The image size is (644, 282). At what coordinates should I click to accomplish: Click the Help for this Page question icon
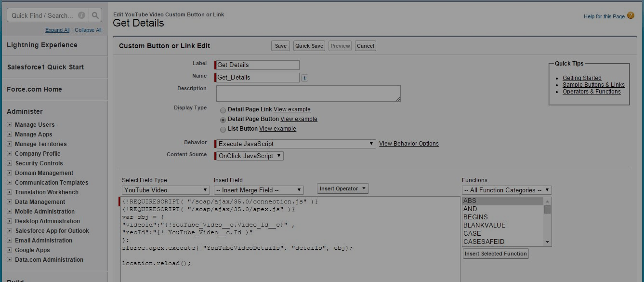[631, 16]
